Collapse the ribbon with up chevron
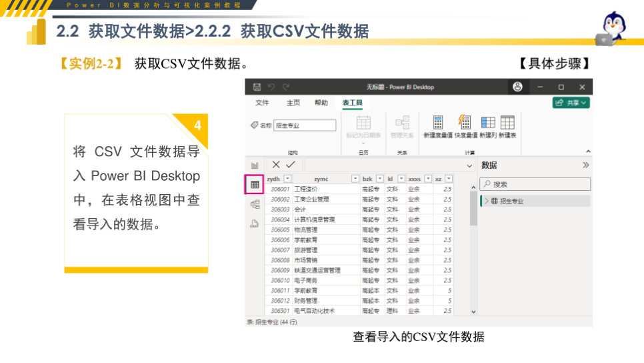The image size is (644, 363). (588, 151)
